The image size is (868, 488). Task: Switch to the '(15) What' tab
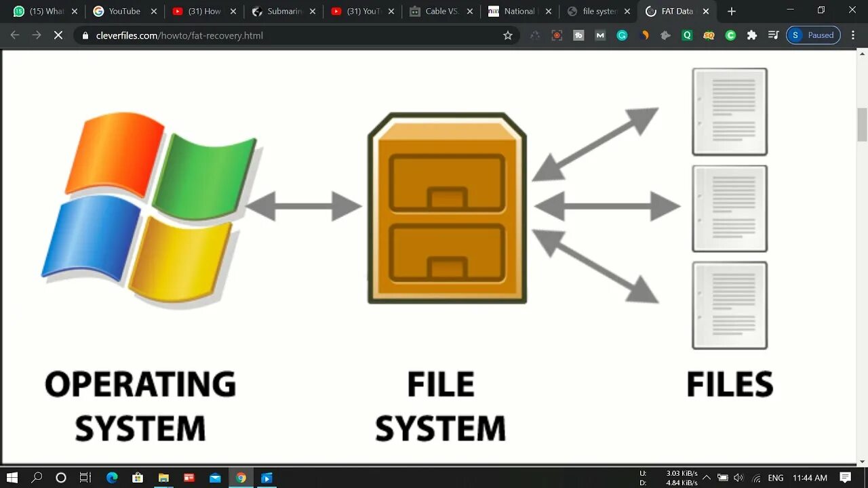tap(47, 12)
